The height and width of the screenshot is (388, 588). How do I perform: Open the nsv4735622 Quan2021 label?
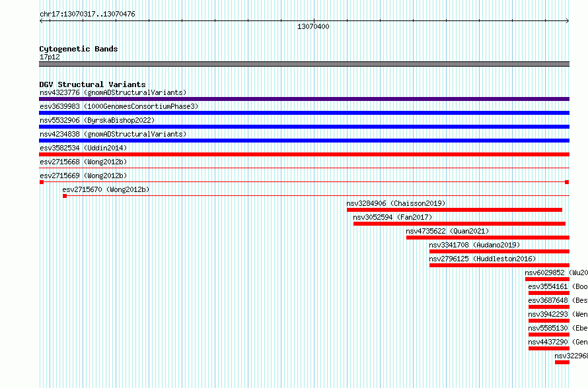(x=447, y=231)
